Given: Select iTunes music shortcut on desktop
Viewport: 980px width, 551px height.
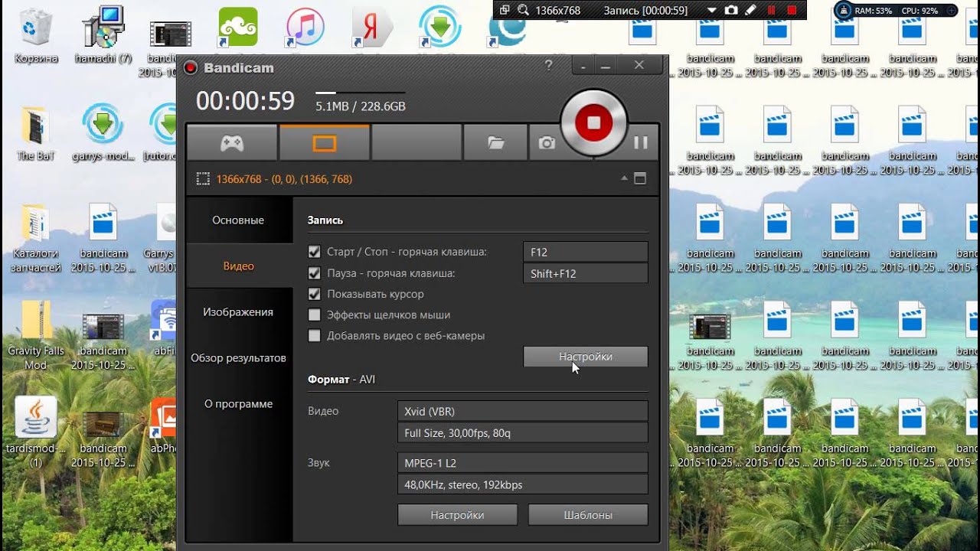Looking at the screenshot, I should [x=305, y=27].
